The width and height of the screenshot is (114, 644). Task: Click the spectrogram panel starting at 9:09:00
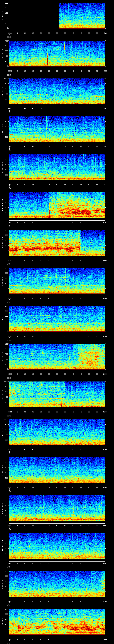click(x=57, y=205)
